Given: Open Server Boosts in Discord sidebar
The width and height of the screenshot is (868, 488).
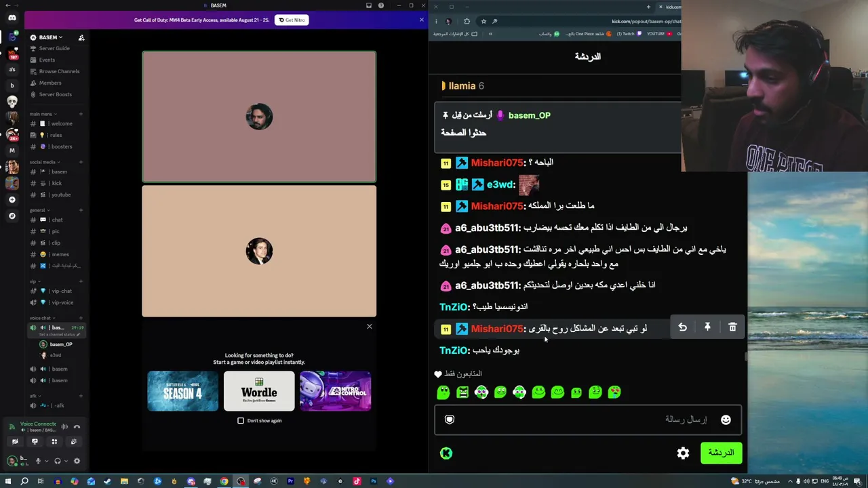Looking at the screenshot, I should tap(56, 94).
